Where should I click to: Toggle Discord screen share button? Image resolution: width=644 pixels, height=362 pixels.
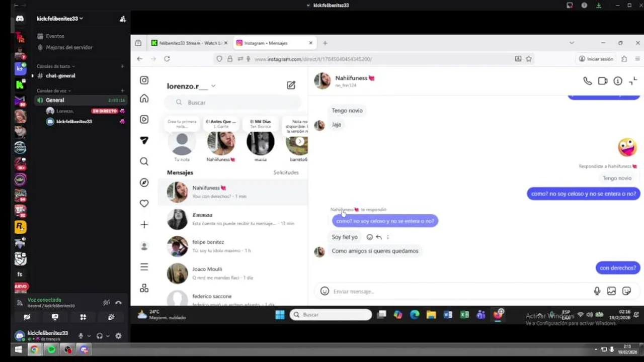[x=55, y=317]
